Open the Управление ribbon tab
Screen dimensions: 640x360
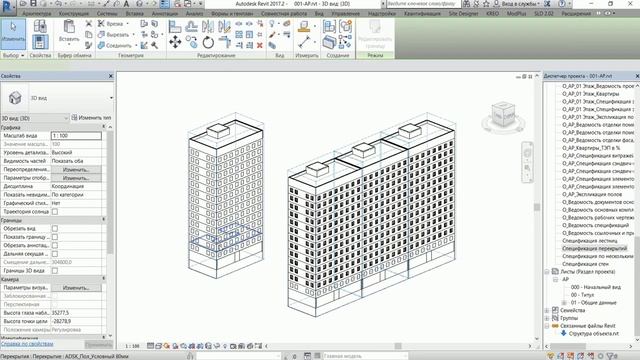point(345,13)
